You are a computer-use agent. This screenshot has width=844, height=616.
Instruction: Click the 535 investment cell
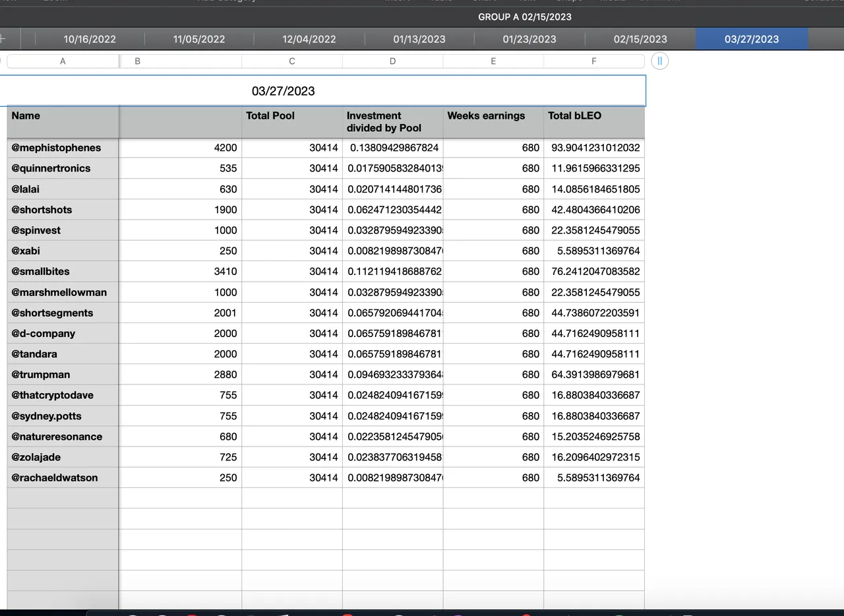coord(180,168)
